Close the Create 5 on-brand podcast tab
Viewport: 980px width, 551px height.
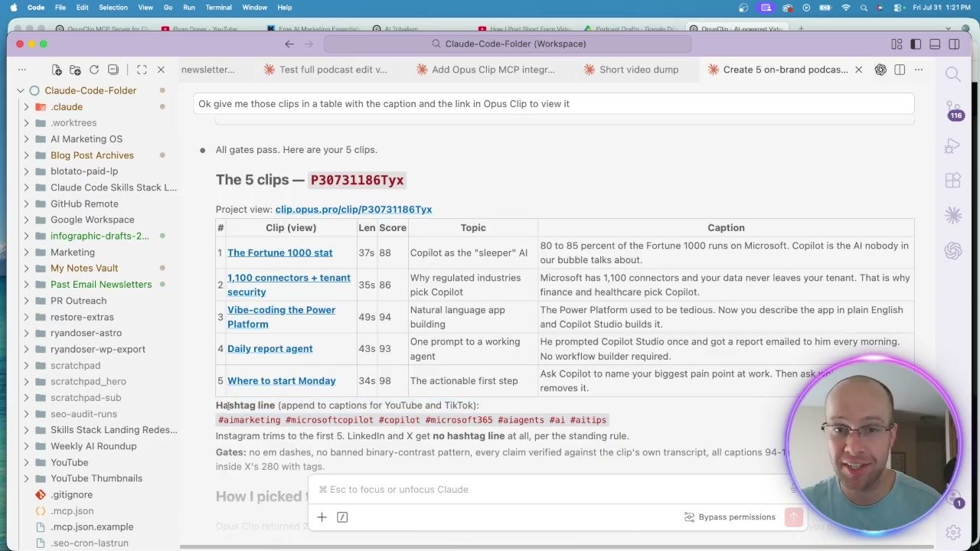[x=858, y=70]
